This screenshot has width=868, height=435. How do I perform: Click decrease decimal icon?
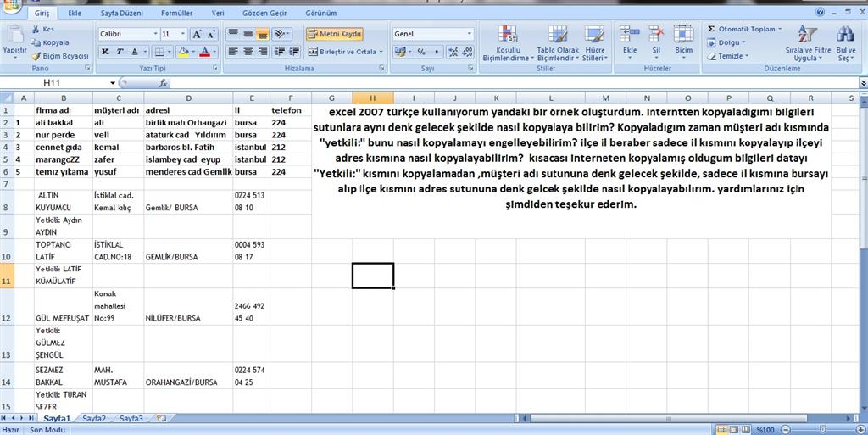468,52
